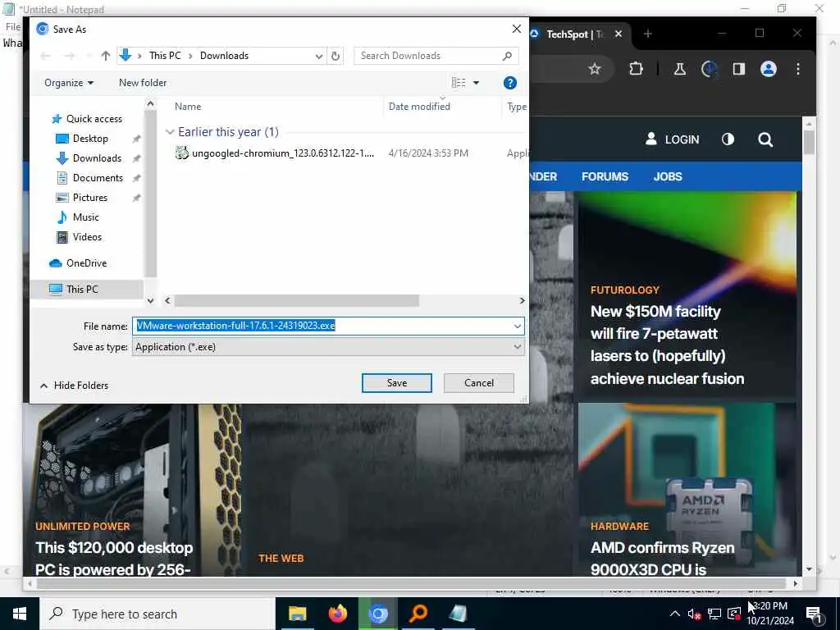Open Chrome three-dot menu
The image size is (840, 630).
[797, 69]
